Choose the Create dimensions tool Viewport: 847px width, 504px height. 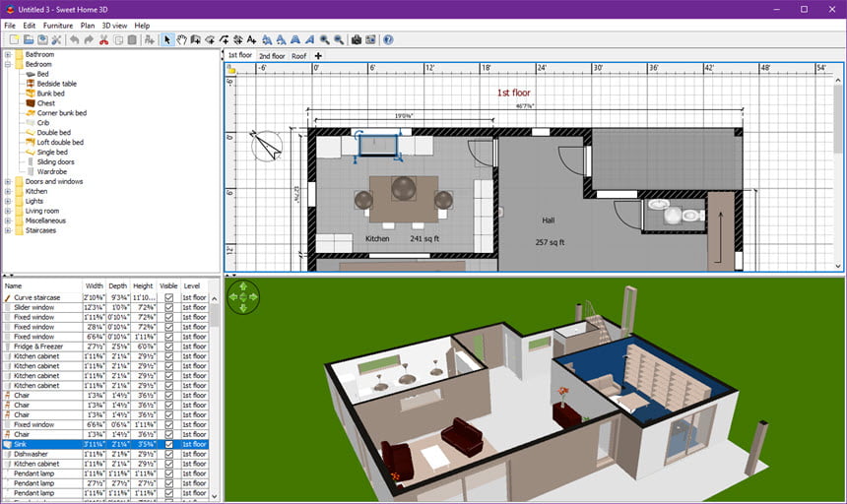click(237, 39)
